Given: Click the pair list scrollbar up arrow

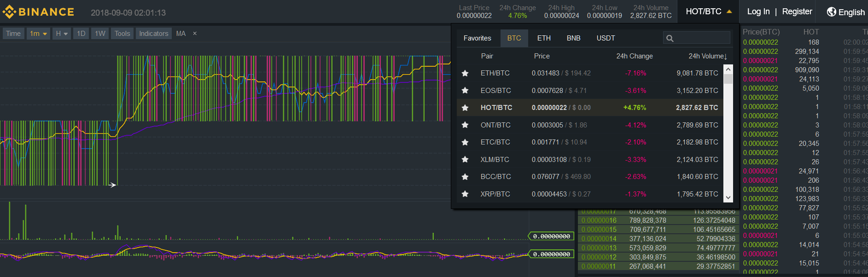Looking at the screenshot, I should 728,69.
